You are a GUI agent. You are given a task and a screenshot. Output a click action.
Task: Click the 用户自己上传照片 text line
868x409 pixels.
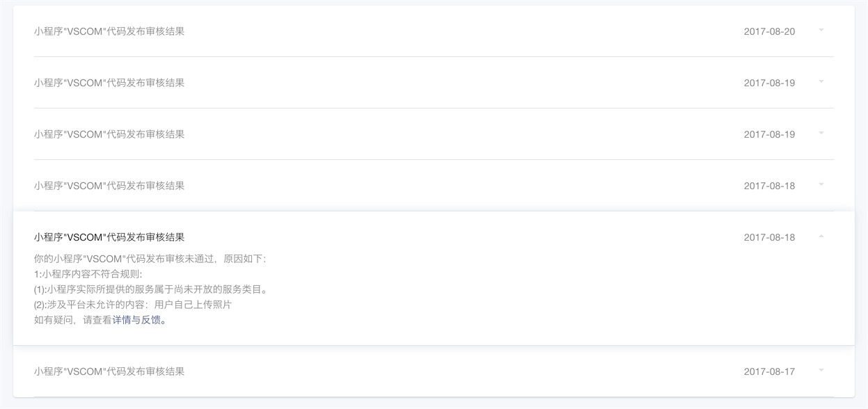pyautogui.click(x=132, y=305)
